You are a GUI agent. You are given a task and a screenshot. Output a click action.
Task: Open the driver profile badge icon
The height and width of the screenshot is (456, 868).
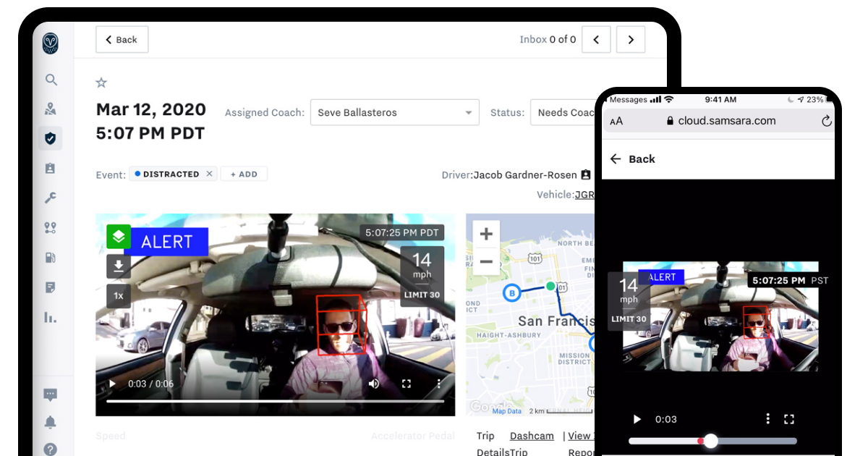pos(586,175)
